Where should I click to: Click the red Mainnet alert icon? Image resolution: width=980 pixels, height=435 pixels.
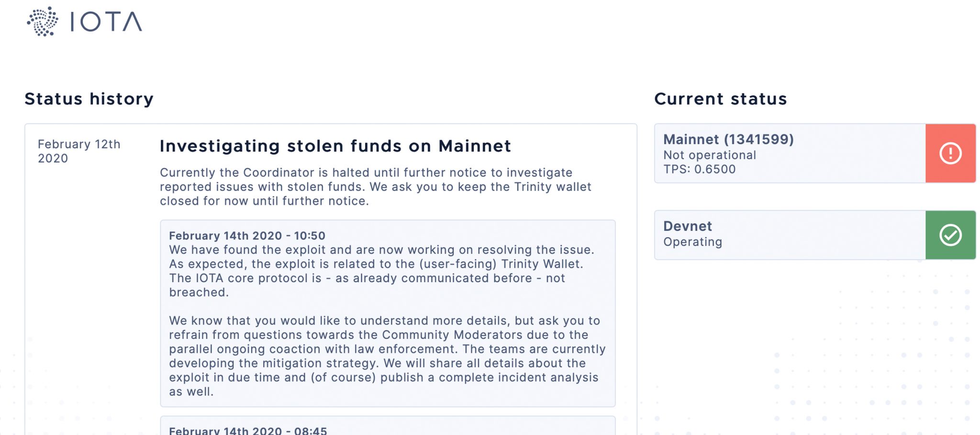click(950, 153)
